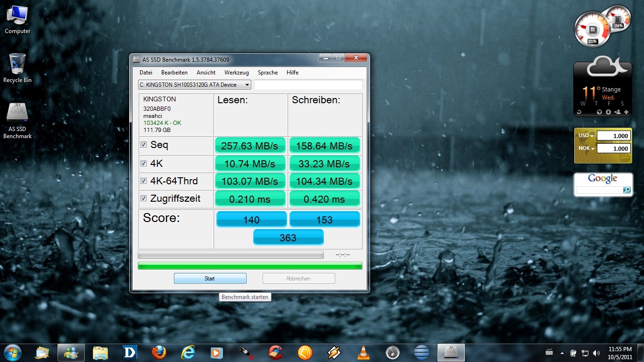Open the Werkzeug menu

[x=237, y=73]
